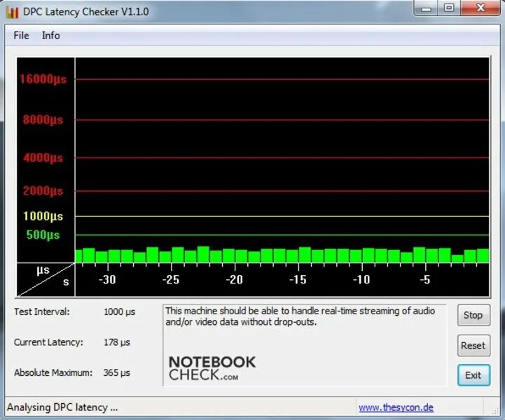Click the -20 time axis label
This screenshot has height=420, width=505.
[x=234, y=280]
